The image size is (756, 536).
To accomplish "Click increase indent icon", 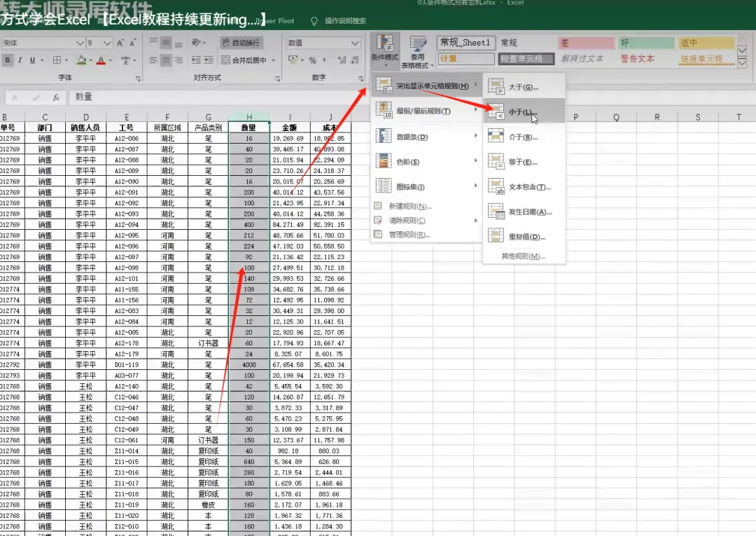I will click(209, 60).
